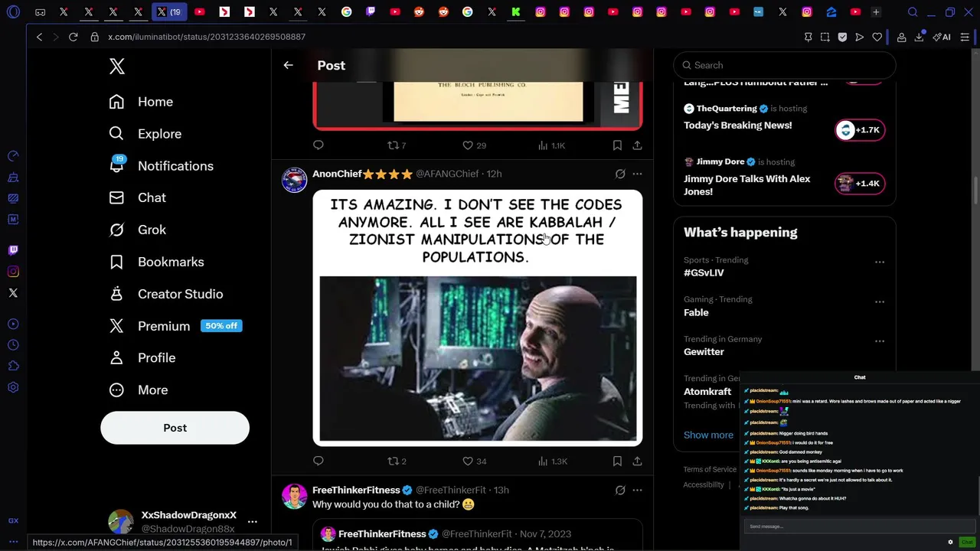
Task: Open the Easy Setup sliders menu
Action: click(965, 37)
